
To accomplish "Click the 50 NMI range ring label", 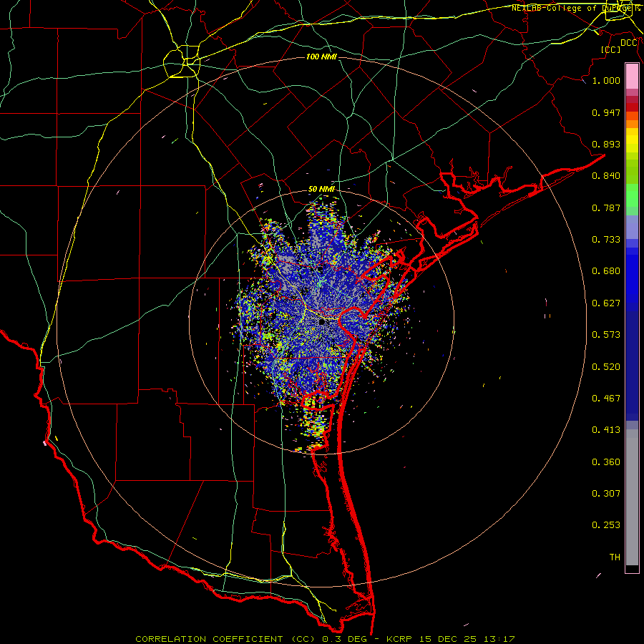I will point(321,189).
